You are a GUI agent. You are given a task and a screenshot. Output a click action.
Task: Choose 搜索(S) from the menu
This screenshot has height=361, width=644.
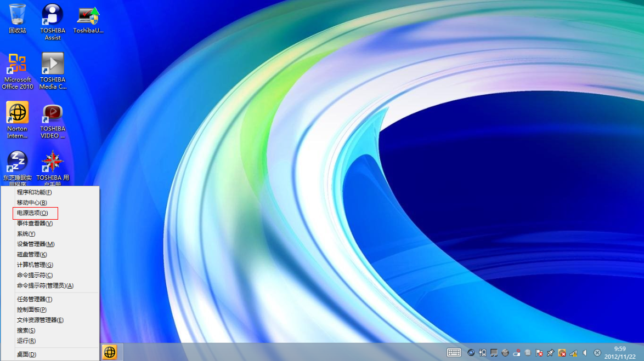tap(50, 330)
